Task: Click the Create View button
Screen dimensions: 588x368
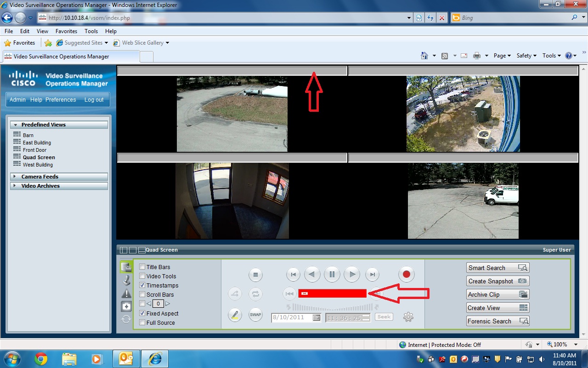Action: click(x=498, y=308)
